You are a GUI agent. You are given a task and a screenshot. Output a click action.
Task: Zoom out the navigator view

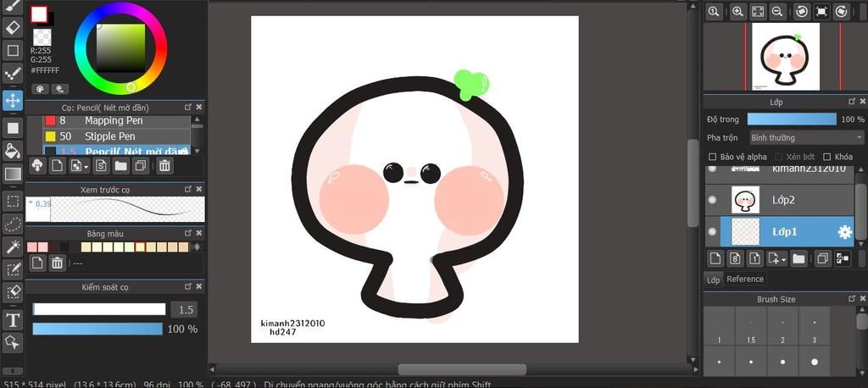[x=777, y=12]
